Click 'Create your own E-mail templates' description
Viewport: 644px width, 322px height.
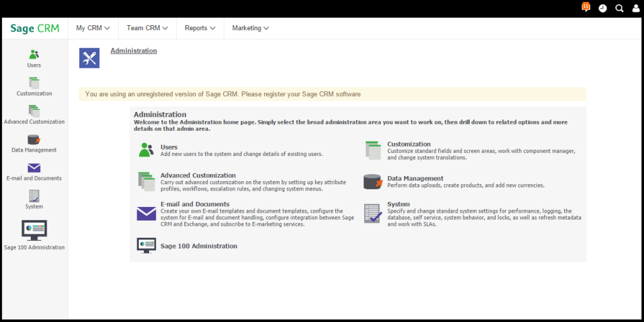[257, 218]
